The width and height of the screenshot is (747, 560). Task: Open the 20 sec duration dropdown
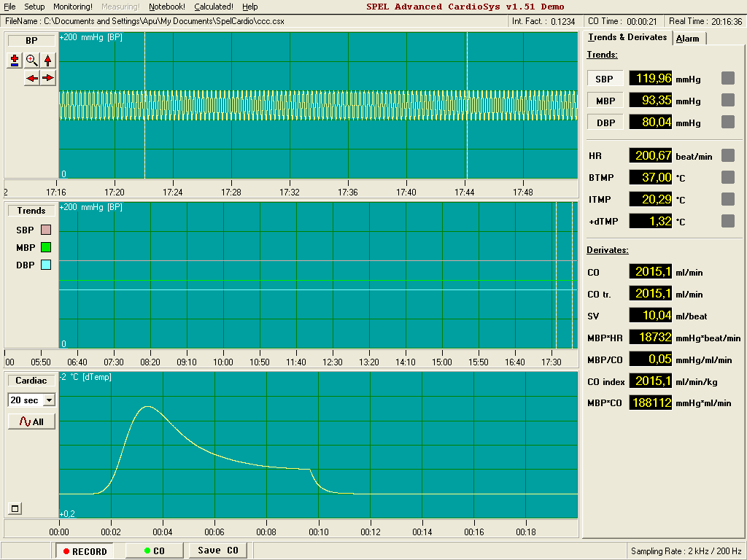tap(49, 400)
